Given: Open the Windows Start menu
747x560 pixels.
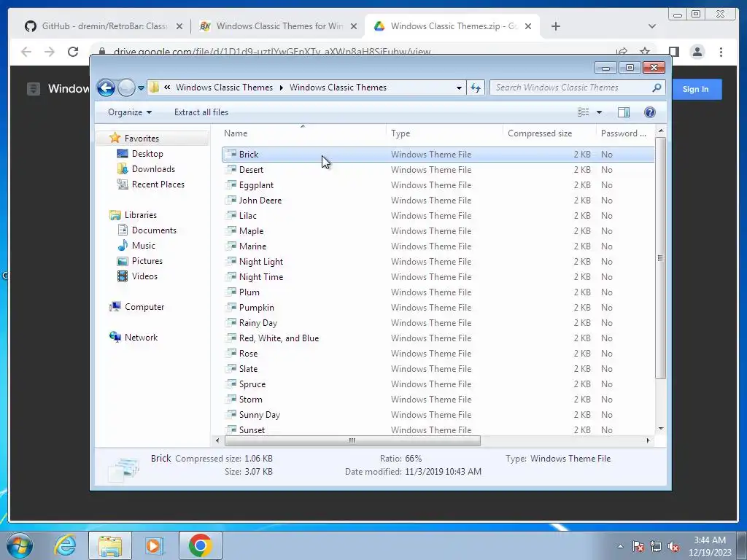Looking at the screenshot, I should click(20, 545).
